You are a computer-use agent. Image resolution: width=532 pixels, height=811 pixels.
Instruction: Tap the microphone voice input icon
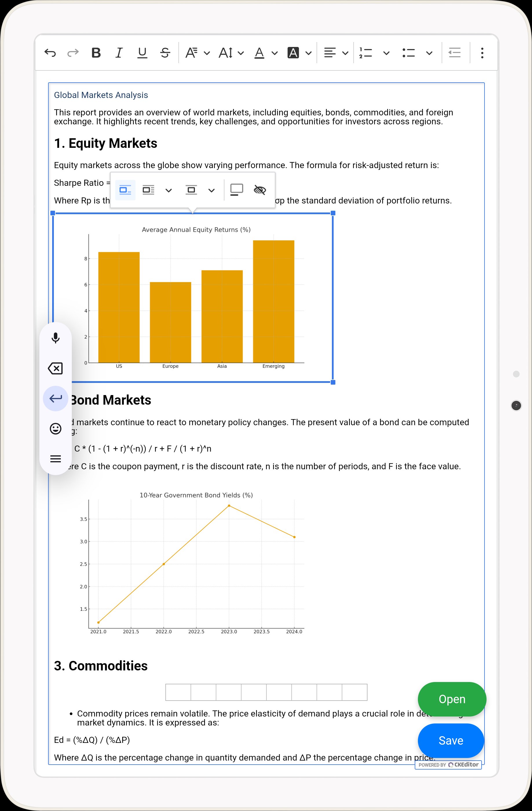(x=56, y=338)
